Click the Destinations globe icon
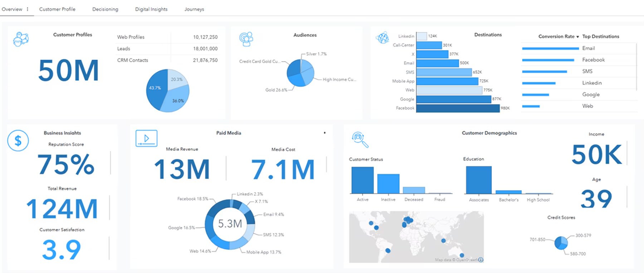The height and width of the screenshot is (273, 644). [382, 37]
